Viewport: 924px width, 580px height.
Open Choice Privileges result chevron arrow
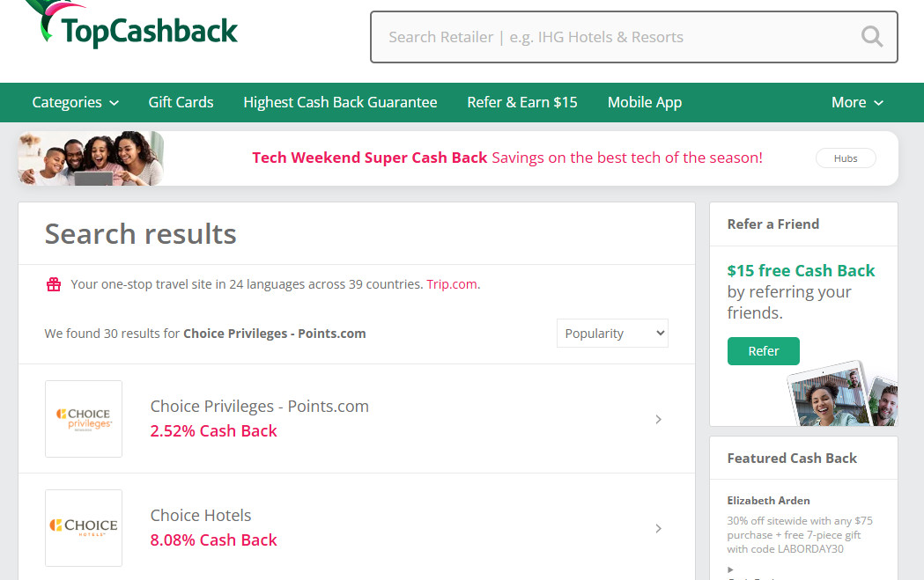tap(658, 420)
